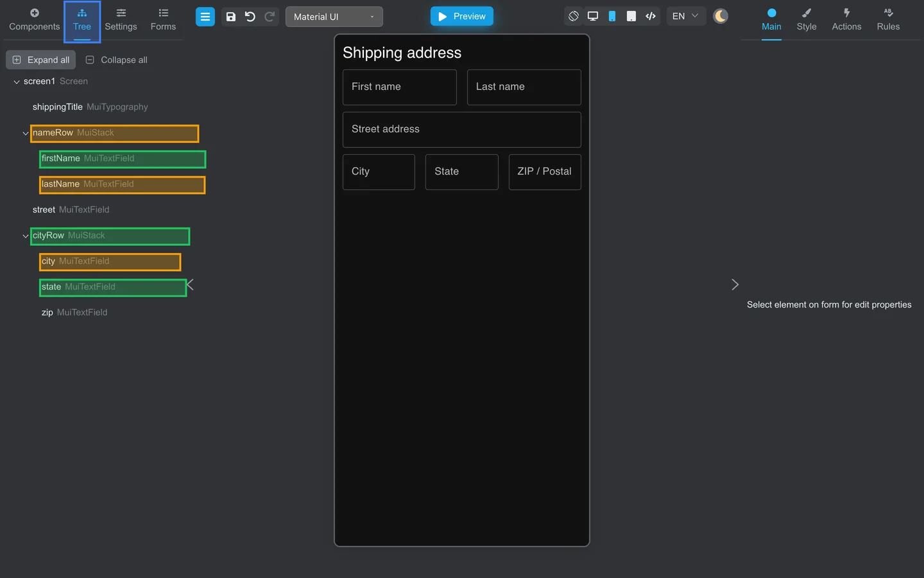Open the Material UI library dropdown
This screenshot has width=924, height=578.
pyautogui.click(x=334, y=17)
